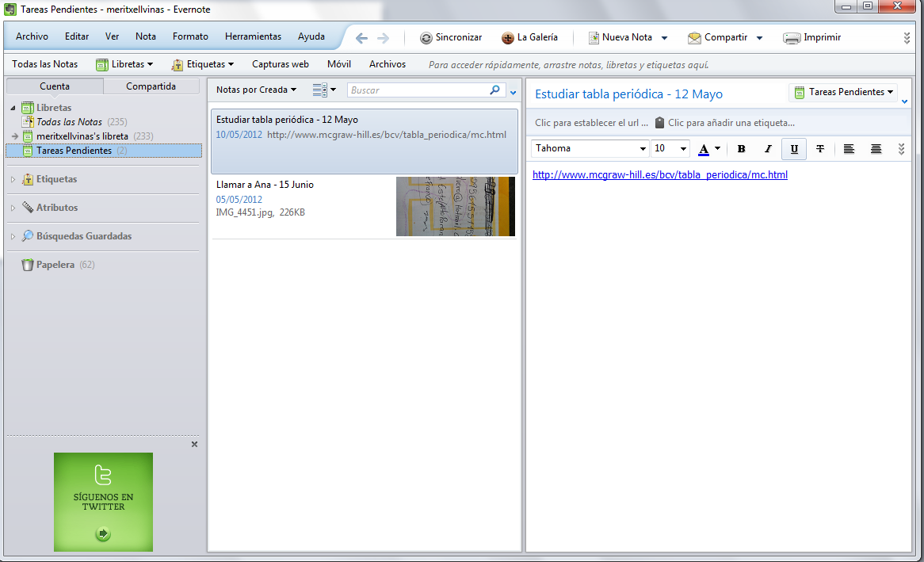This screenshot has width=924, height=562.
Task: Open the Papelera trash
Action: (55, 265)
